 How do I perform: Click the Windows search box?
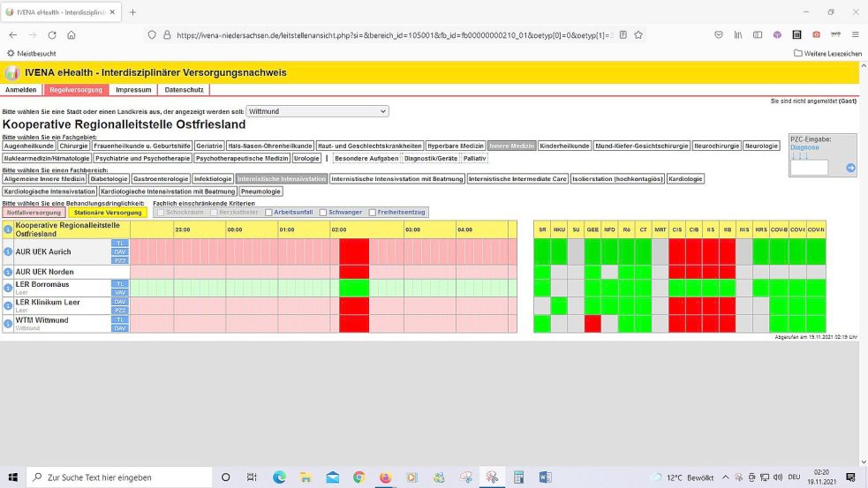click(x=119, y=477)
